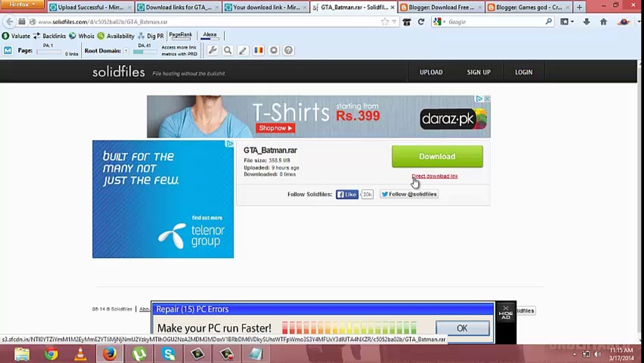Open the UPLOAD page link

click(431, 72)
